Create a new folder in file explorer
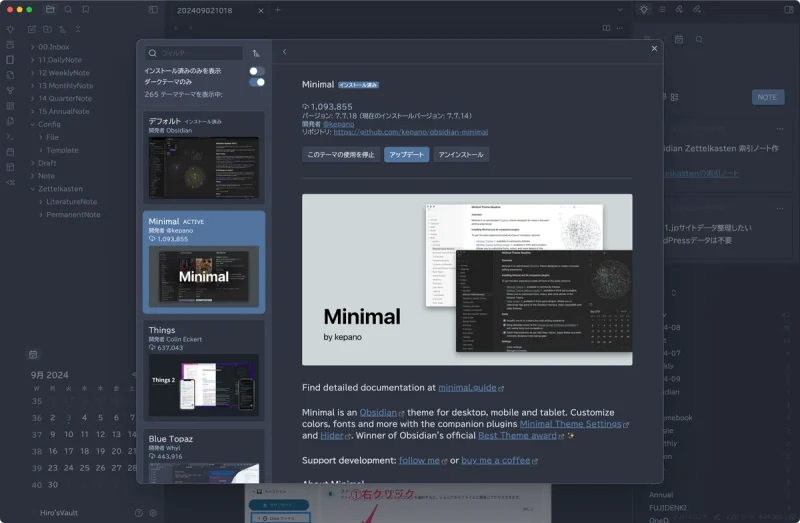Screen dimensions: 800x523 click(47, 29)
